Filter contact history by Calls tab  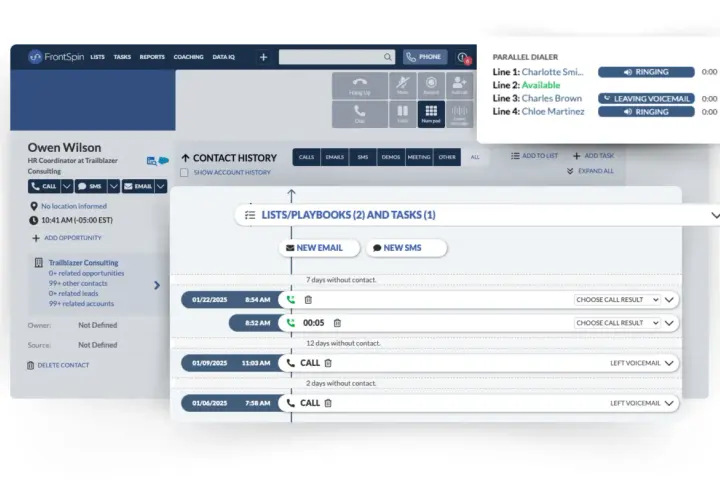306,157
